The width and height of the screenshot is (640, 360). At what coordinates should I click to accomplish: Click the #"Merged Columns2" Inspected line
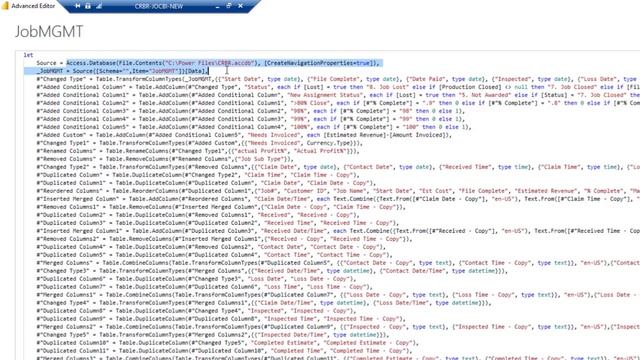click(x=338, y=327)
